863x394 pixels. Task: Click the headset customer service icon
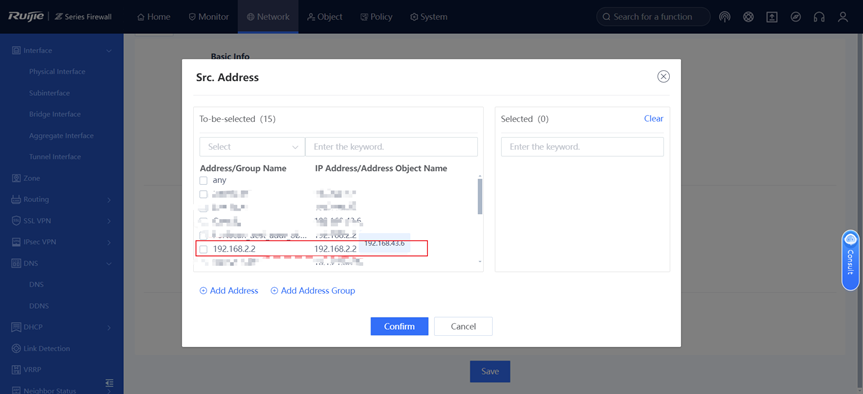(819, 17)
